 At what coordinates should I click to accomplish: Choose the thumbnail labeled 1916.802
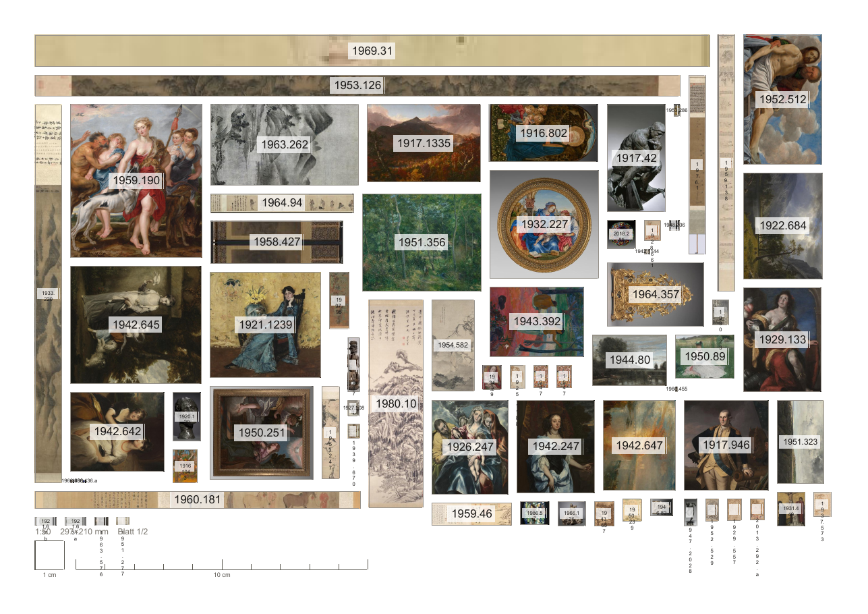click(x=544, y=133)
